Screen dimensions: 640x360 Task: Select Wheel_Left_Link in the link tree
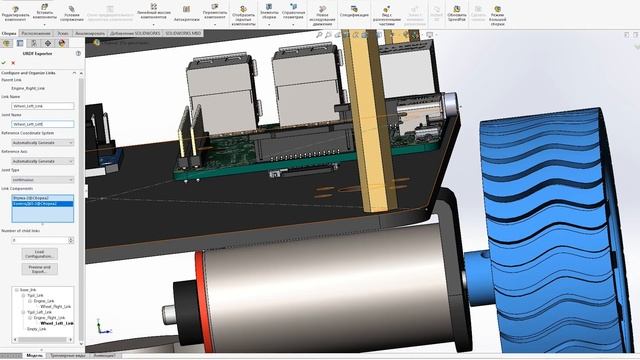57,323
